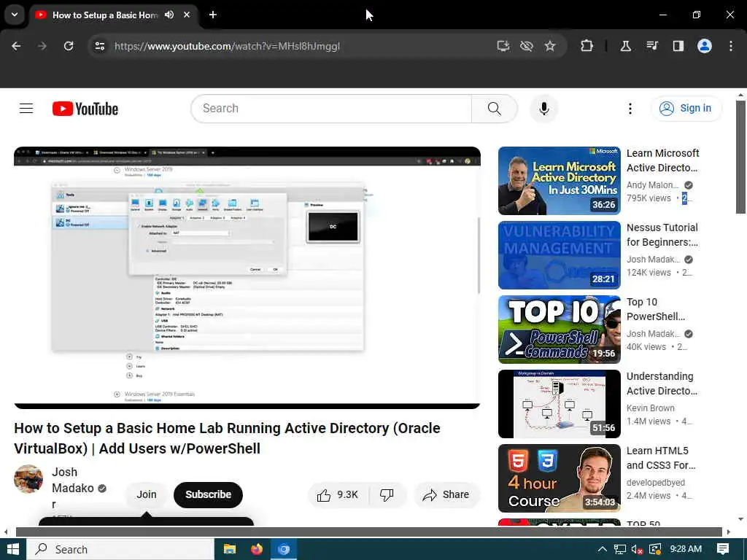Bookmark this page with the star
Screen dimensions: 747x560
(550, 46)
